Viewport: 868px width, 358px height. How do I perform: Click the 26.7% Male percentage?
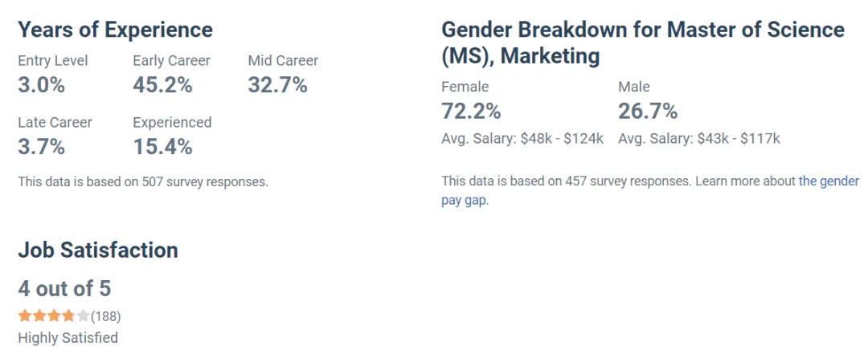pos(648,111)
